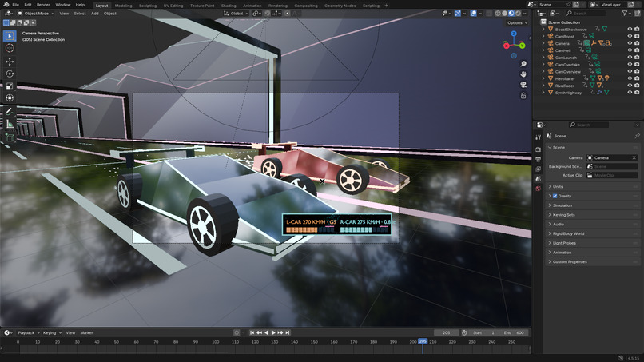This screenshot has width=644, height=362.
Task: Collapse the Scene panel
Action: (592, 147)
